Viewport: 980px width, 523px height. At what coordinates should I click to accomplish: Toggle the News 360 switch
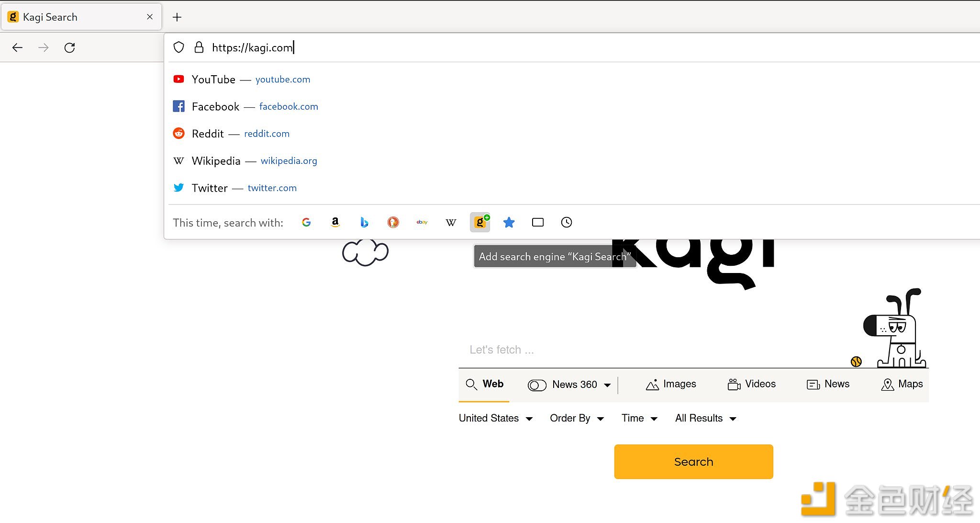pyautogui.click(x=537, y=385)
